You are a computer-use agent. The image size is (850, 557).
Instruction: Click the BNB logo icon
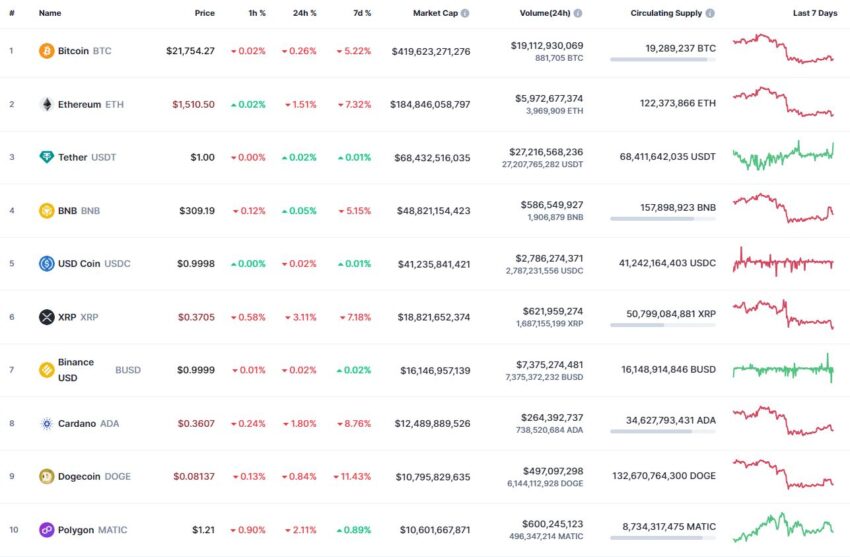point(46,211)
